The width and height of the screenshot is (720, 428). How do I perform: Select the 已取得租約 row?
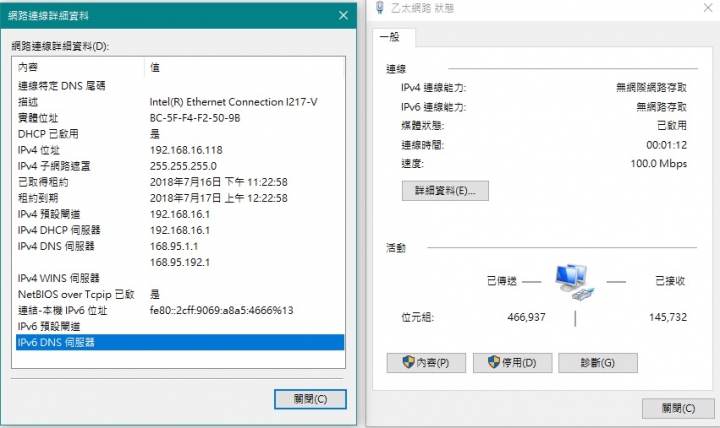[x=180, y=182]
